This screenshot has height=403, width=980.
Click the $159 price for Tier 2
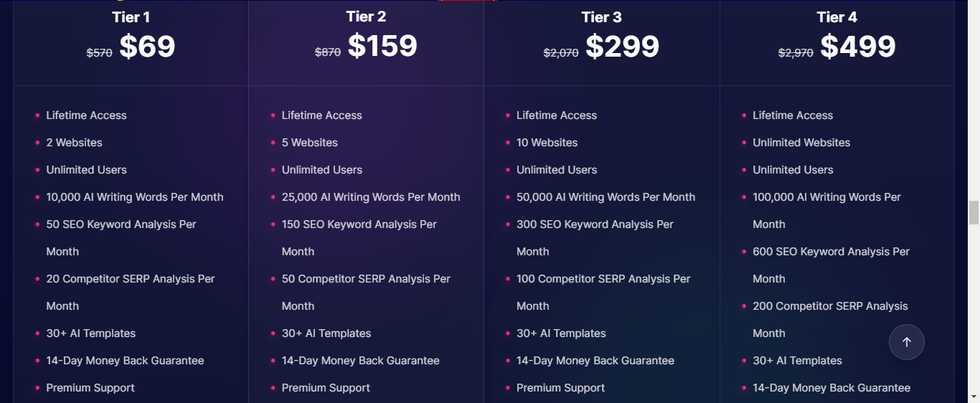pos(382,46)
